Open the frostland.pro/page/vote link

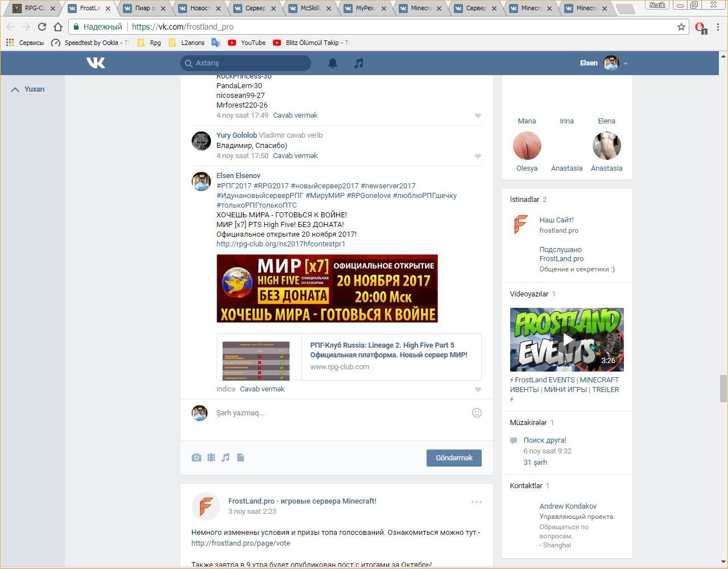tap(241, 543)
